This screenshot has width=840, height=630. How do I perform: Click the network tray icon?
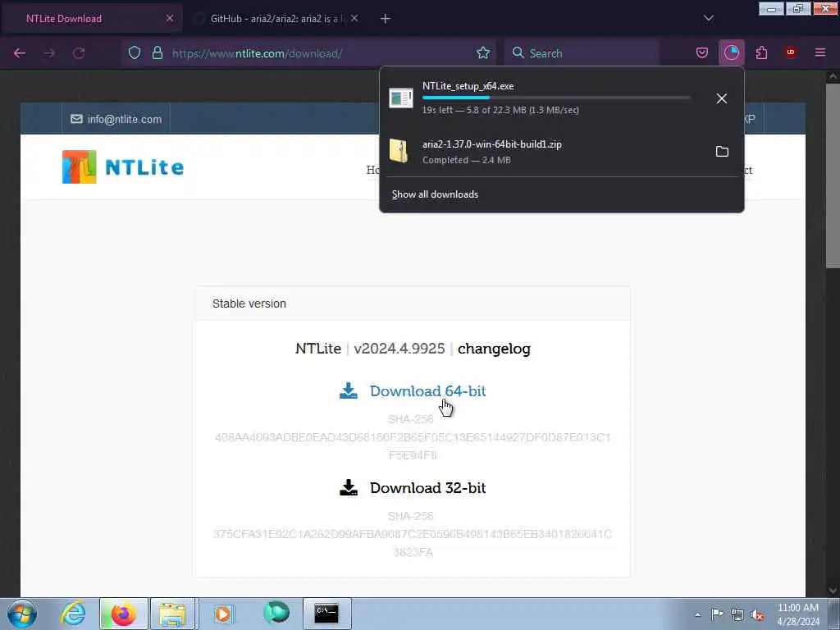click(x=737, y=614)
